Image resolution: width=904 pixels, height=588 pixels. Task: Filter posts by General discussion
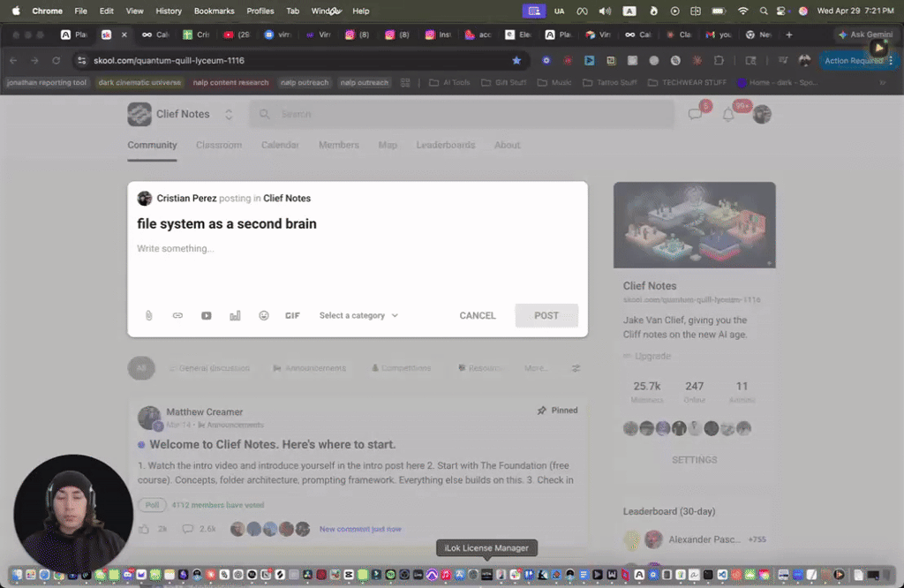click(209, 368)
